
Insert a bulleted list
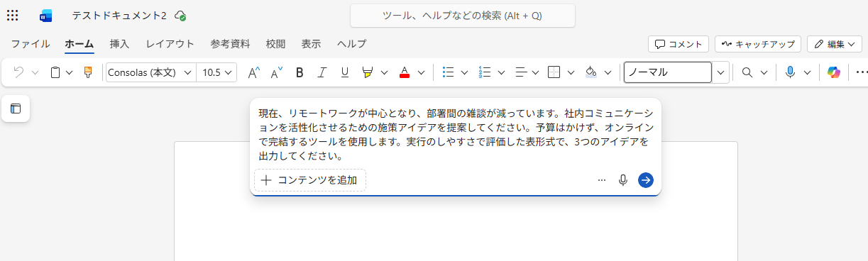coord(448,72)
